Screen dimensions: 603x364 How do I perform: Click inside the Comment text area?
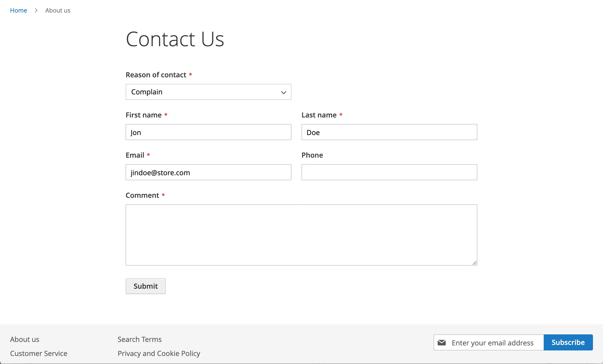301,235
